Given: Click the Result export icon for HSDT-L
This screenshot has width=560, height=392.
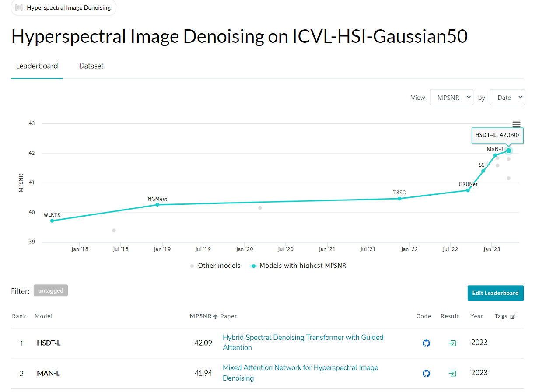Looking at the screenshot, I should pos(452,343).
